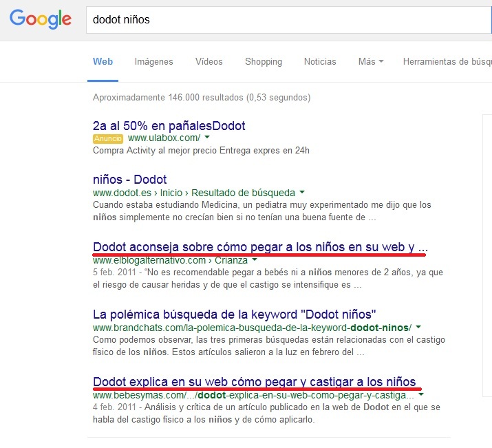Click the Google logo
The height and width of the screenshot is (448, 492).
point(41,19)
